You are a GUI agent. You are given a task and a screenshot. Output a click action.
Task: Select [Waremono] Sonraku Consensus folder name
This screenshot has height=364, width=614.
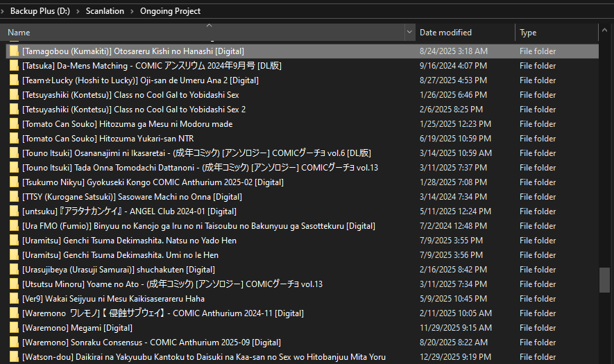(x=151, y=343)
